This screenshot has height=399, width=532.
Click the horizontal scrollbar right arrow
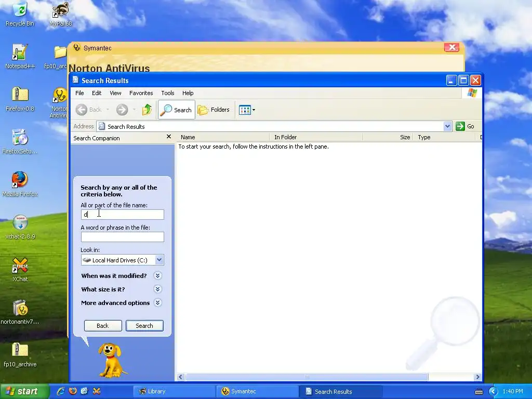[x=478, y=377]
